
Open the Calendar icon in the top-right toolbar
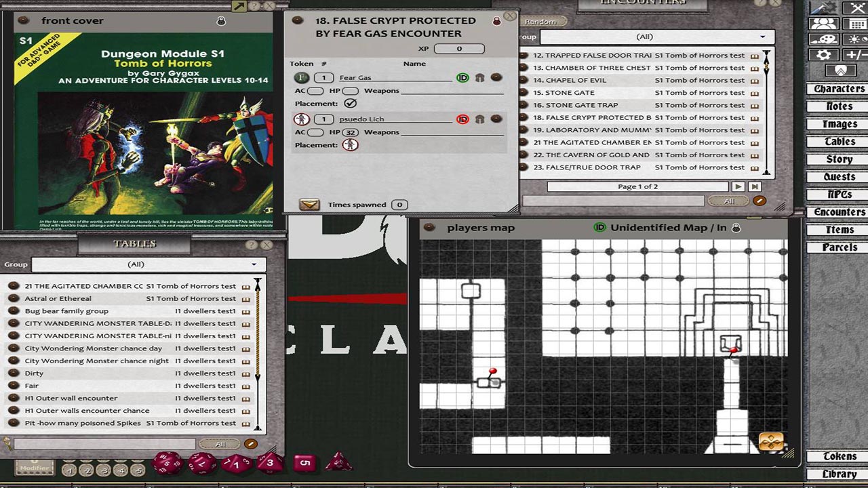tap(856, 24)
